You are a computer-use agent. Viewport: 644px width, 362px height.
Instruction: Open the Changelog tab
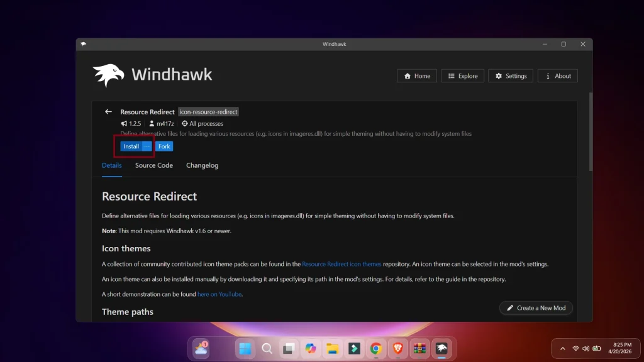coord(202,165)
